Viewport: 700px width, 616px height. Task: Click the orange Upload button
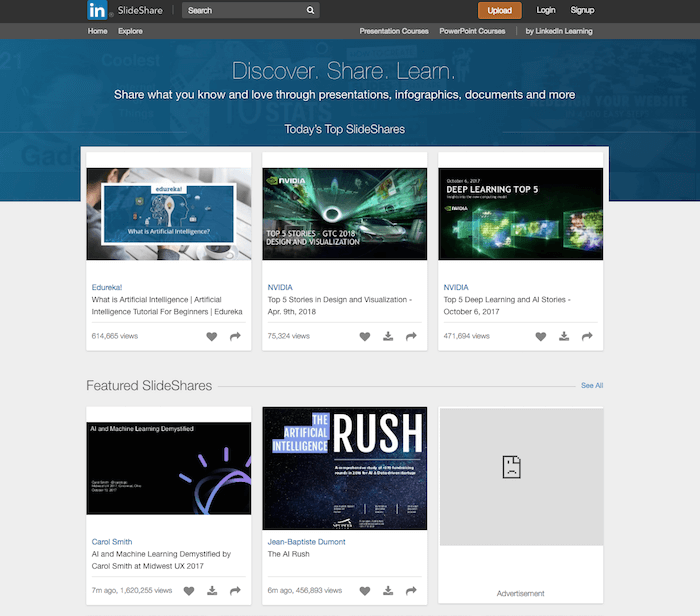(500, 10)
